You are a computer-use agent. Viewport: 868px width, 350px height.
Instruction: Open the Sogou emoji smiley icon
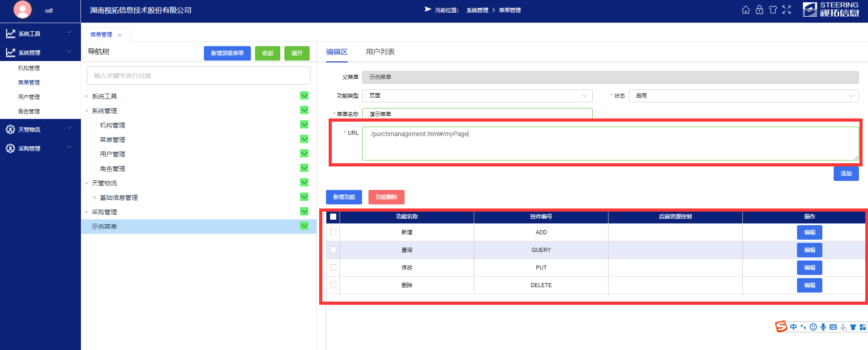[813, 327]
